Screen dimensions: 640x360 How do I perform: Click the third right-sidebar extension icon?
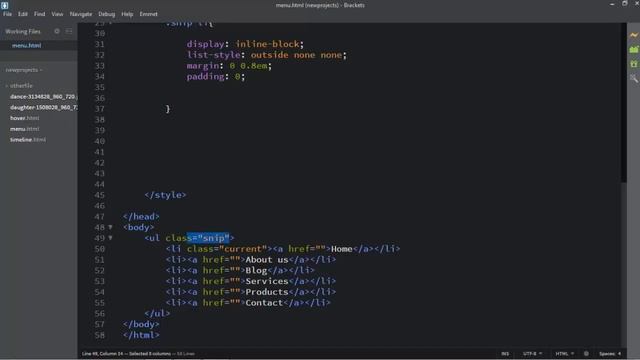point(633,64)
